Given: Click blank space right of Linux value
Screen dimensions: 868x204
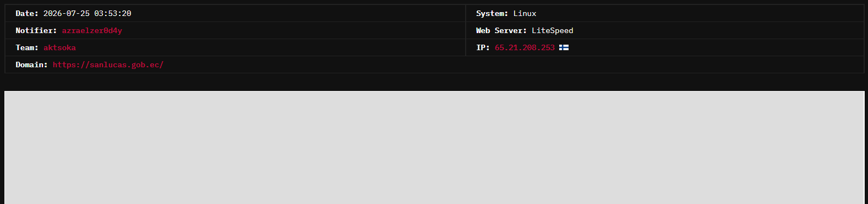Looking at the screenshot, I should tap(699, 14).
